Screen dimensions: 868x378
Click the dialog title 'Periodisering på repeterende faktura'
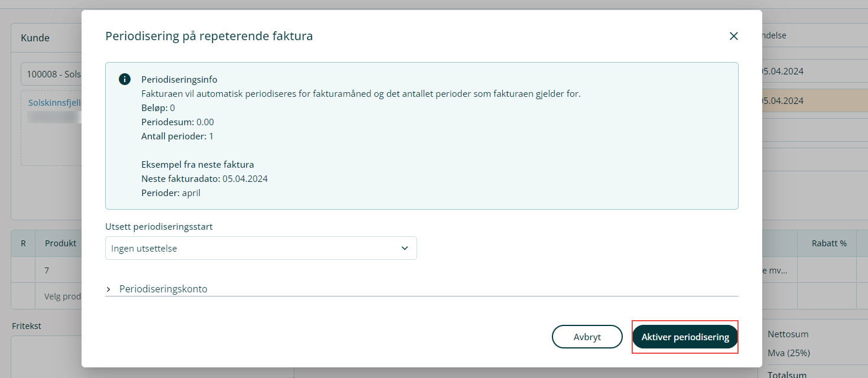209,36
